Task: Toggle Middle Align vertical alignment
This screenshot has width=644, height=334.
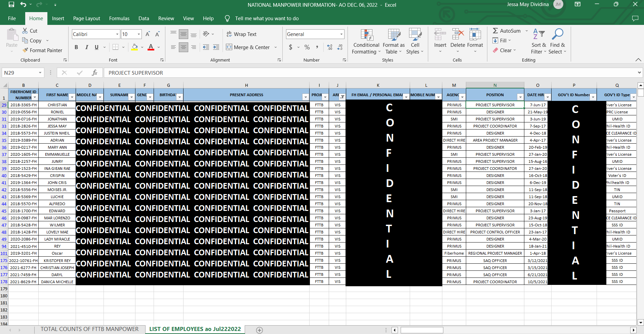Action: point(183,34)
